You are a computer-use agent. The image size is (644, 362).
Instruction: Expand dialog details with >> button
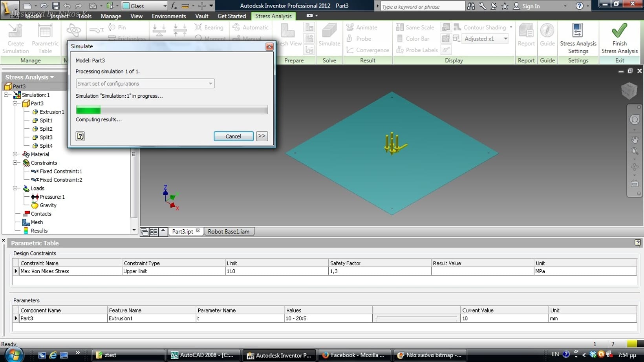tap(262, 136)
